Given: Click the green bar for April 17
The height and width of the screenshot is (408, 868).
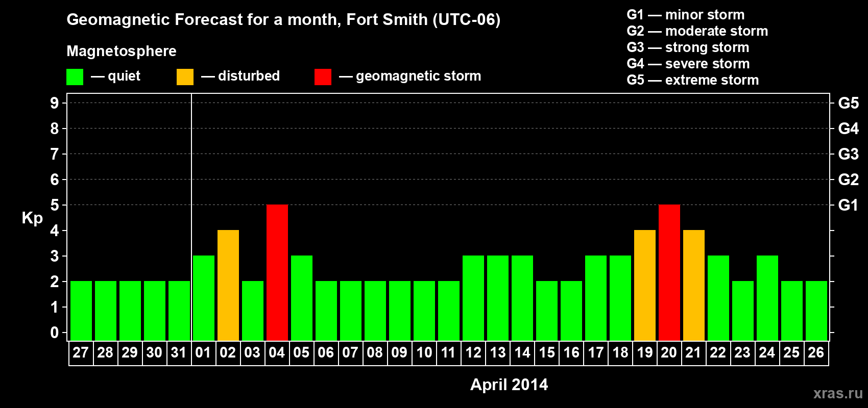Looking at the screenshot, I should (x=596, y=298).
